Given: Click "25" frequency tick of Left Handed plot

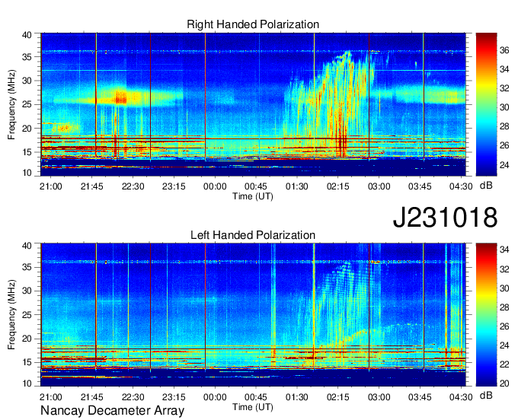Looking at the screenshot, I should (x=27, y=315).
